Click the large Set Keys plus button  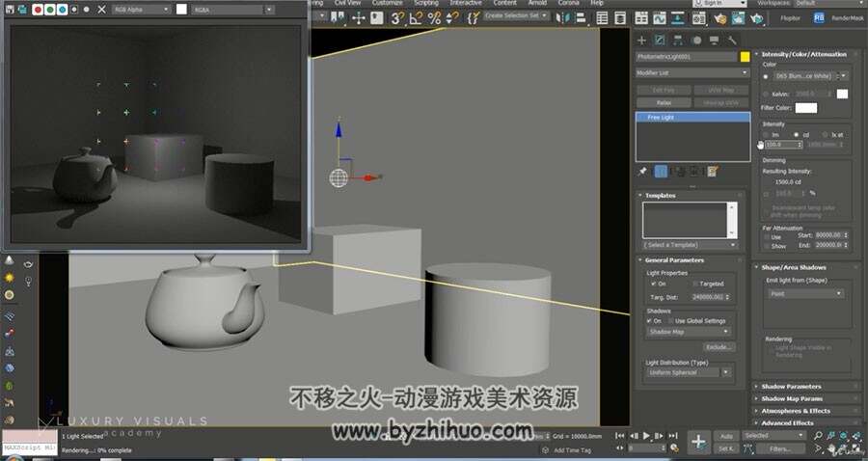698,442
